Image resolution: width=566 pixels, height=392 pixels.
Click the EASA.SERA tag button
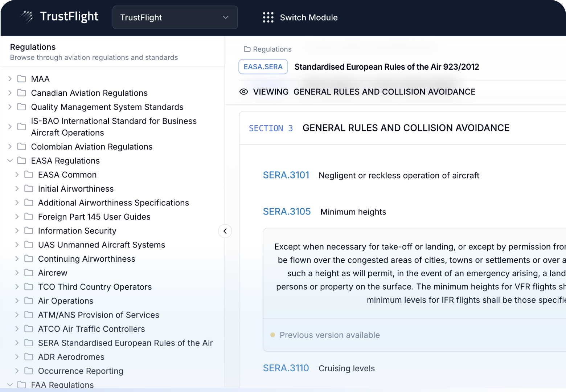pyautogui.click(x=263, y=67)
